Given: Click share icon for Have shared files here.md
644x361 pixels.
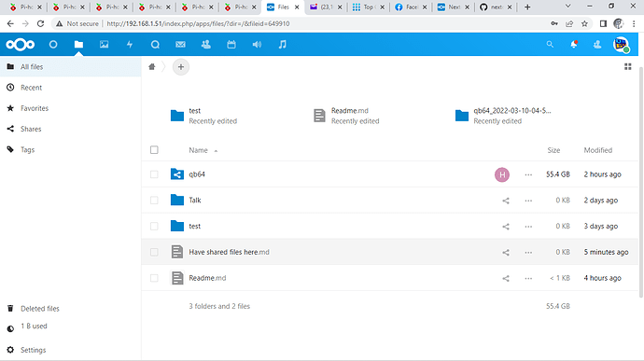Looking at the screenshot, I should [x=506, y=252].
